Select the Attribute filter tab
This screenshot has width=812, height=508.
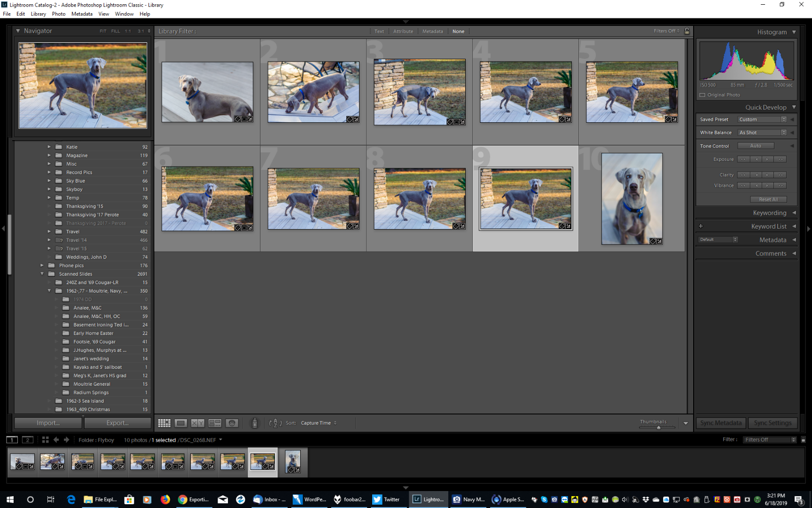coord(403,32)
